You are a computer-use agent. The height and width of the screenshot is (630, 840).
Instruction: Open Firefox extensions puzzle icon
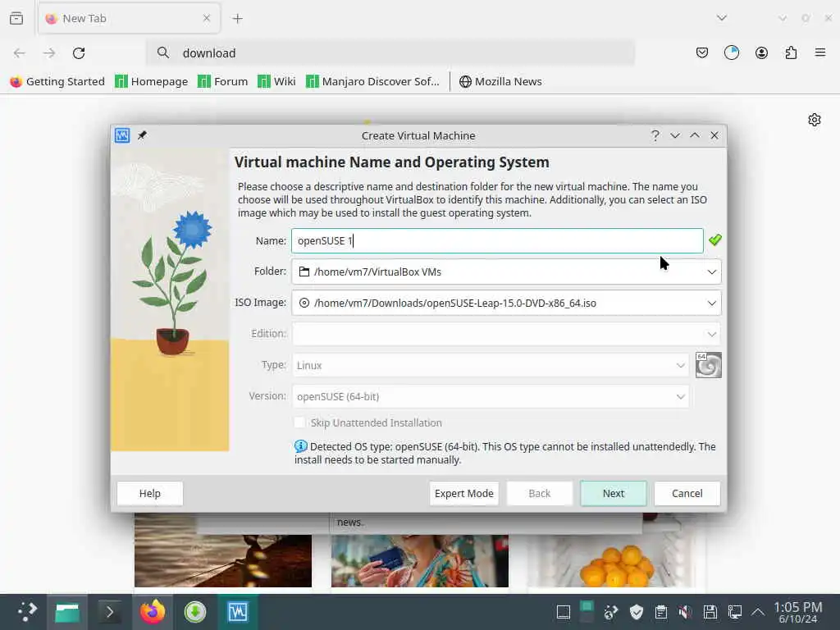point(791,52)
